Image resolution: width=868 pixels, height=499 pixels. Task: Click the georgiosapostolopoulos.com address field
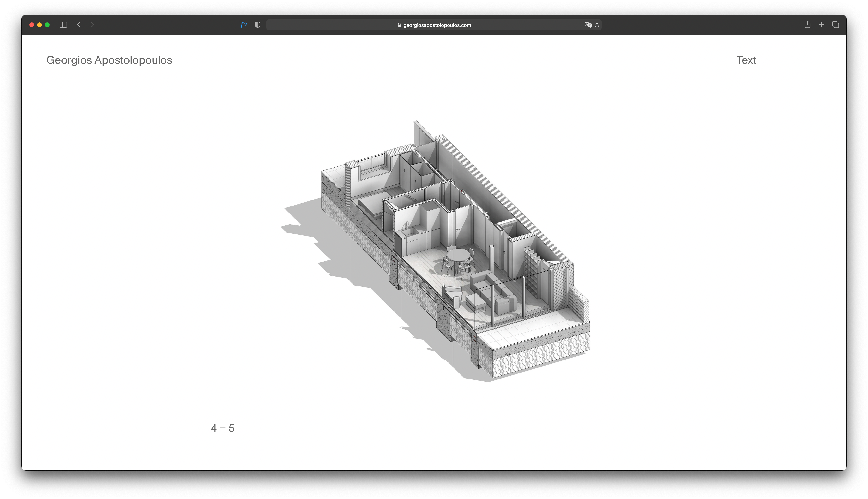437,25
